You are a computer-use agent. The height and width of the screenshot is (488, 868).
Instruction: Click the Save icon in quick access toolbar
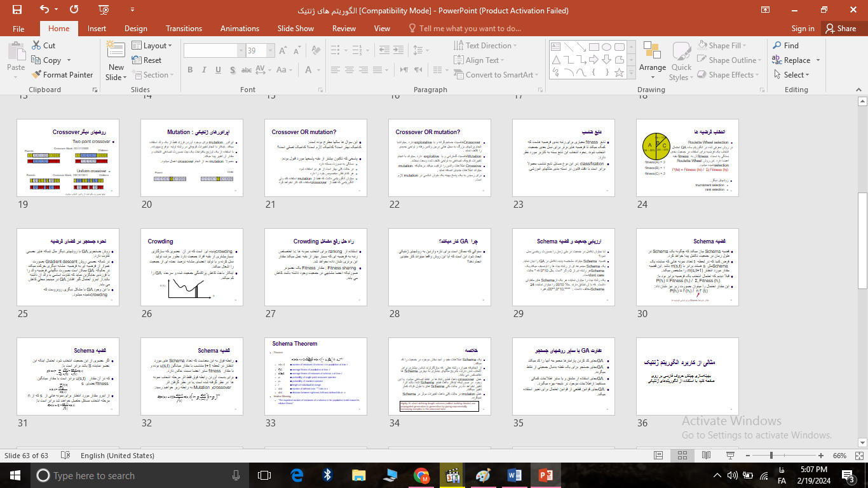[17, 10]
